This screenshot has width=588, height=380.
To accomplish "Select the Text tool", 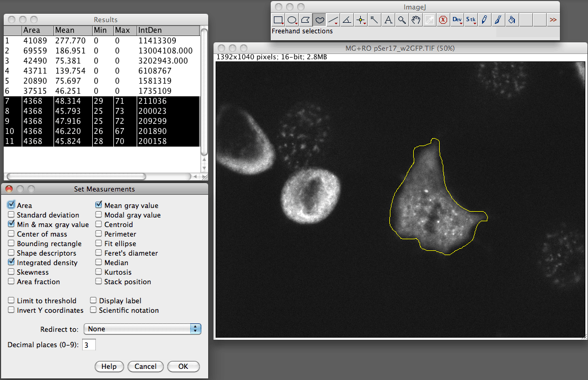I will pos(388,20).
